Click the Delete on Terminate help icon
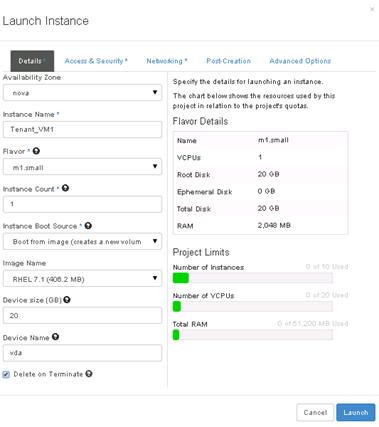 click(89, 374)
